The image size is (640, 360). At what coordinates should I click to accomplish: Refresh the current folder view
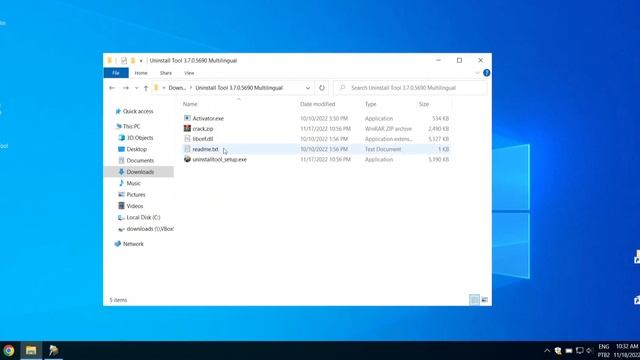click(322, 88)
